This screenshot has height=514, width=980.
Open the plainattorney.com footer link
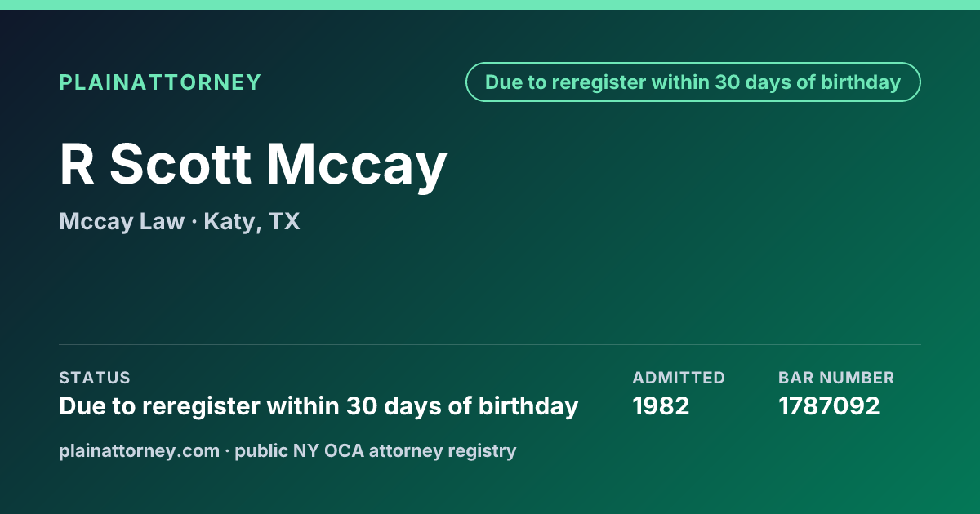(x=139, y=450)
